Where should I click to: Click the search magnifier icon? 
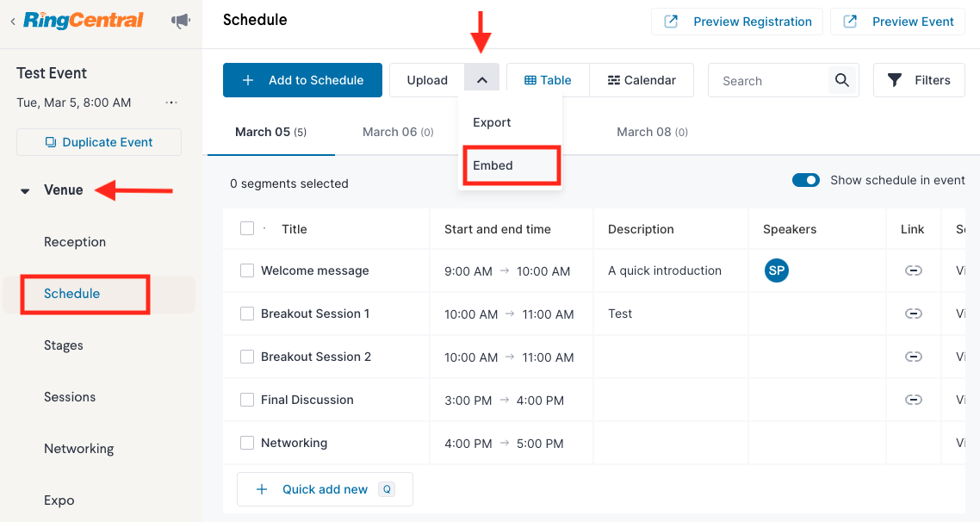842,80
